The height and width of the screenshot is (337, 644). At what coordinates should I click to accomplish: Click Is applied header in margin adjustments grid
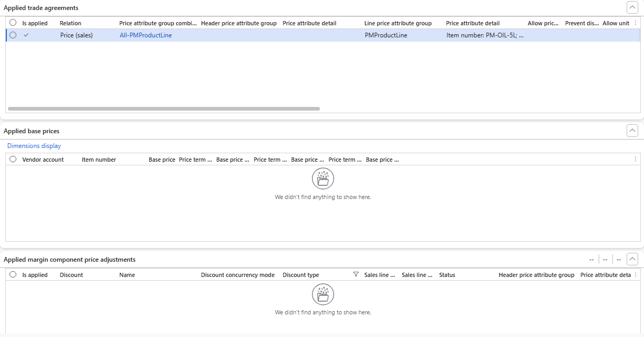click(35, 275)
